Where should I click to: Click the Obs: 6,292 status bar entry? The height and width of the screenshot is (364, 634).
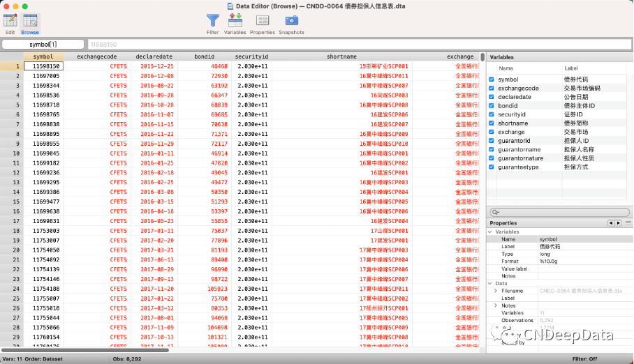pyautogui.click(x=127, y=358)
